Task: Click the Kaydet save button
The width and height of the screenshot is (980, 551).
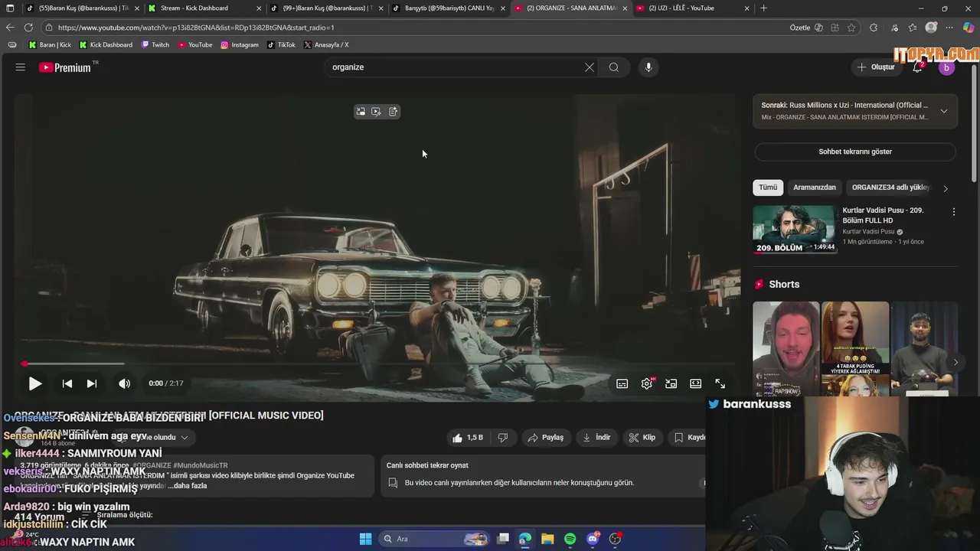Action: (x=688, y=438)
